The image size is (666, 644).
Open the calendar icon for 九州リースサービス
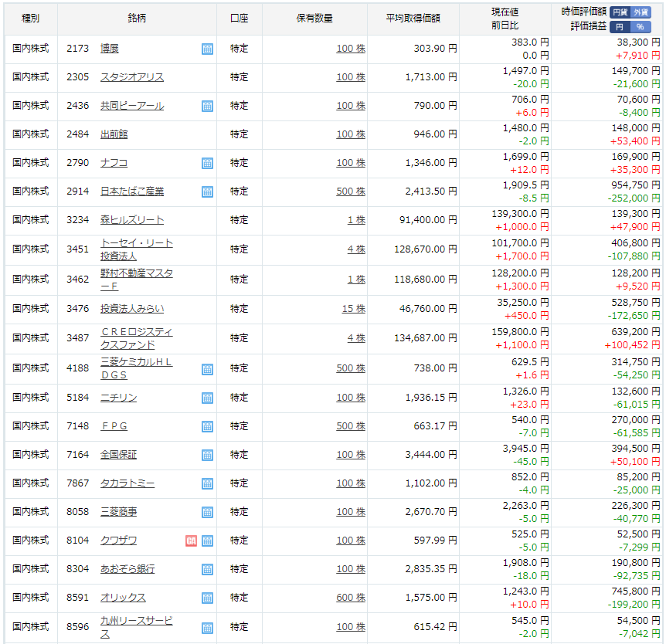[207, 628]
